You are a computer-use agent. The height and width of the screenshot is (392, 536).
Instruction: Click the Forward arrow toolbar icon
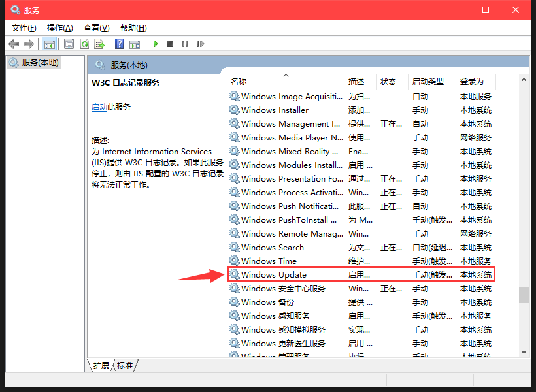coord(29,44)
